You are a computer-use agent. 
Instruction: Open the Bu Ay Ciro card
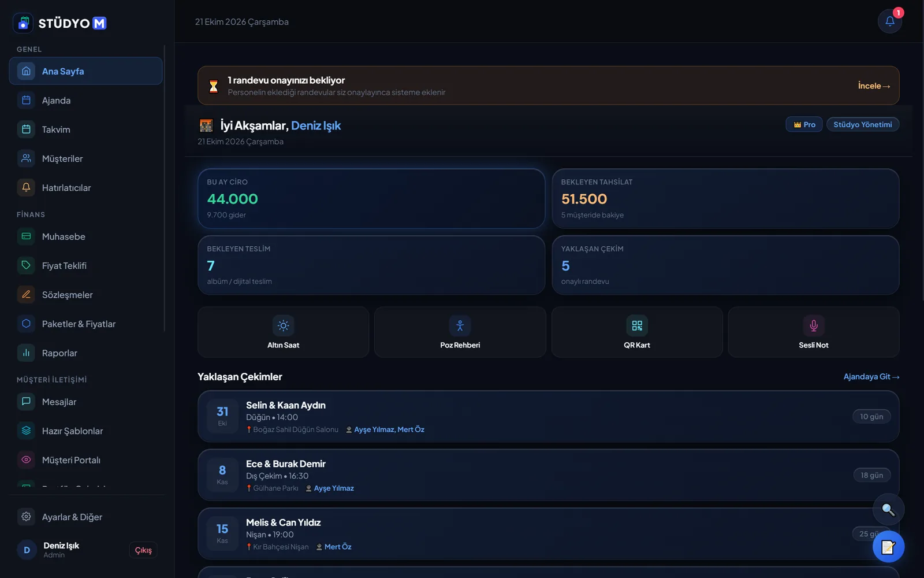click(x=371, y=198)
